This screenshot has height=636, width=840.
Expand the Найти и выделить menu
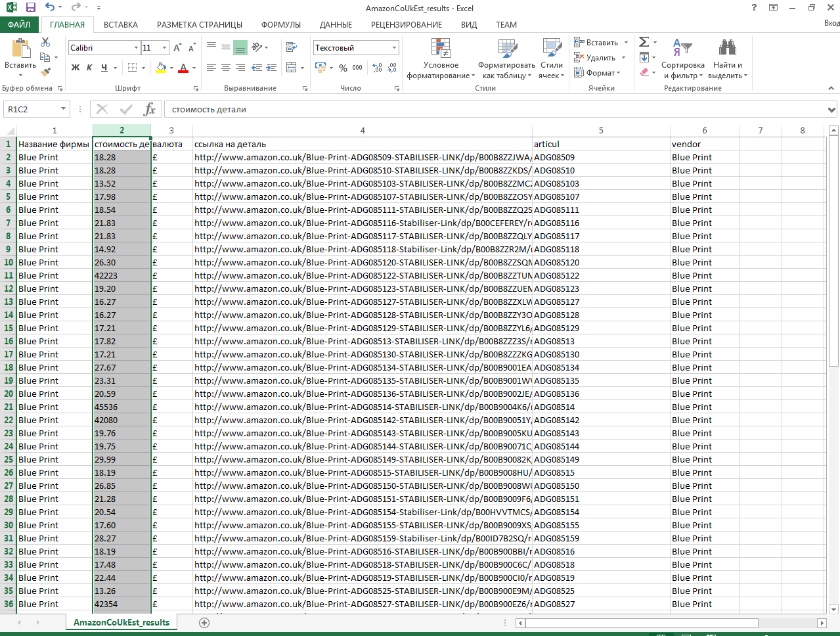728,58
